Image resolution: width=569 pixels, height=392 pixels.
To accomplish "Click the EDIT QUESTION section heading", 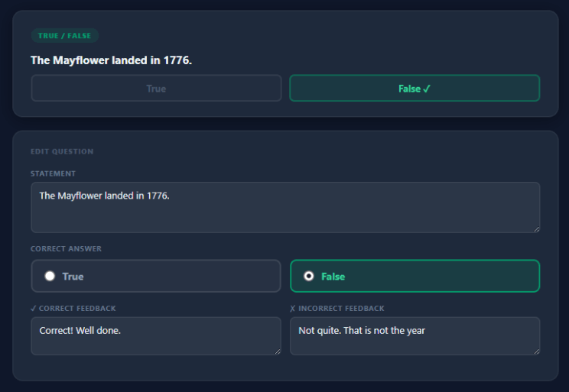I will point(62,151).
